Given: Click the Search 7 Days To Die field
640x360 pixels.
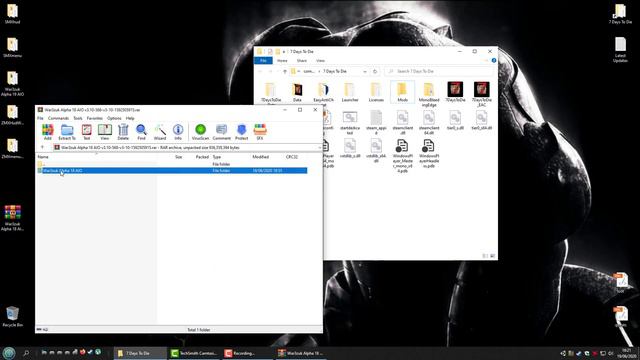Looking at the screenshot, I should (x=439, y=71).
